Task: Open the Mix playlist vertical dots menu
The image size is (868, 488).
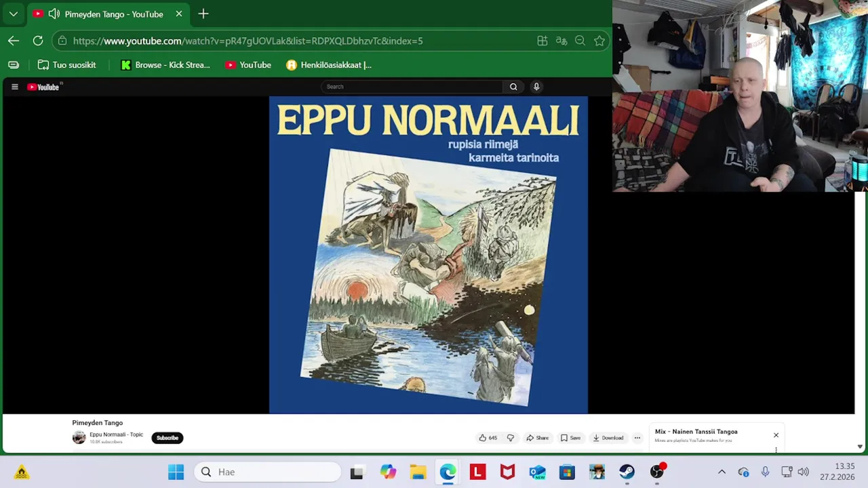Action: (776, 450)
